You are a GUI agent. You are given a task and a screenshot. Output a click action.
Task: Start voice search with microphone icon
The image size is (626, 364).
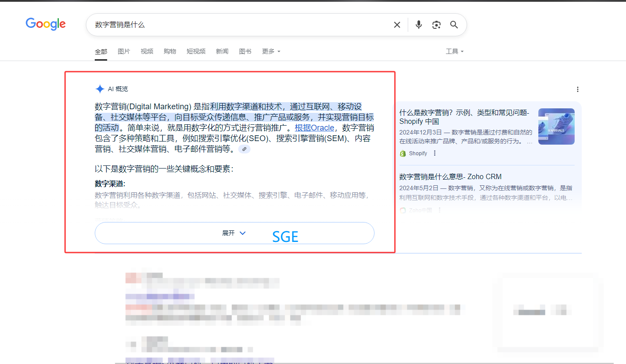pyautogui.click(x=418, y=25)
